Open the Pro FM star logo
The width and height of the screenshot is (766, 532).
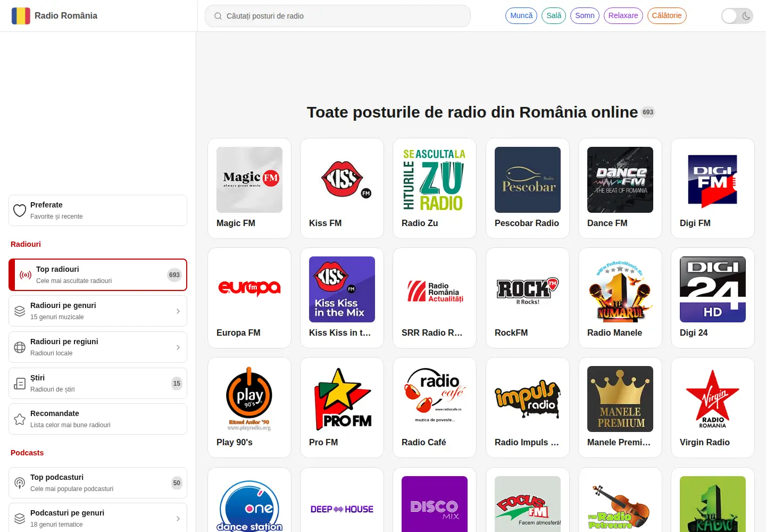pyautogui.click(x=342, y=399)
